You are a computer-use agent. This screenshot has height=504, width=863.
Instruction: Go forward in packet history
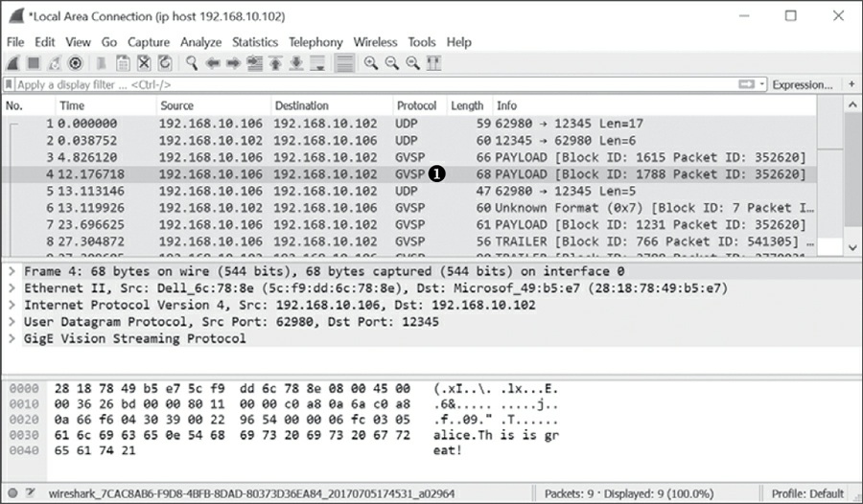[x=233, y=63]
